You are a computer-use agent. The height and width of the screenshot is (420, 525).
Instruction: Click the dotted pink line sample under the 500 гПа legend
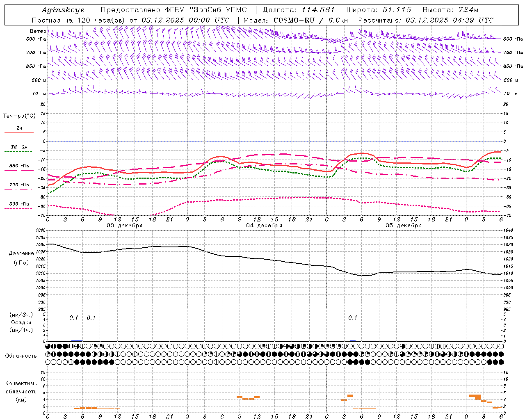[18, 208]
